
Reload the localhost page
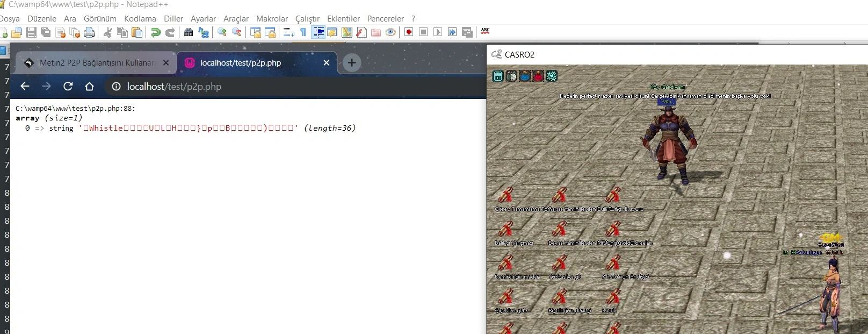[68, 87]
